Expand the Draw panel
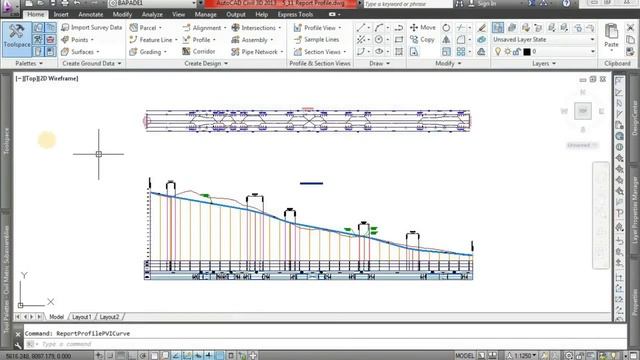640x360 pixels. [x=379, y=63]
